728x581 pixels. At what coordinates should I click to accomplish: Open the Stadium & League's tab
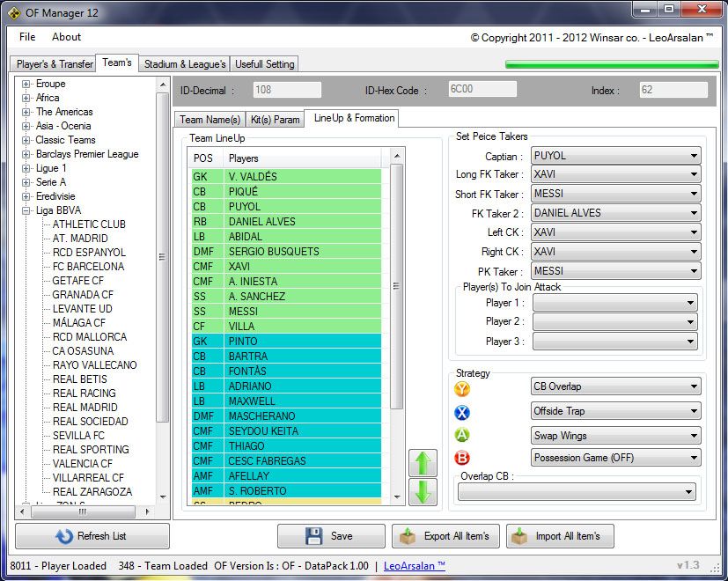pyautogui.click(x=185, y=64)
